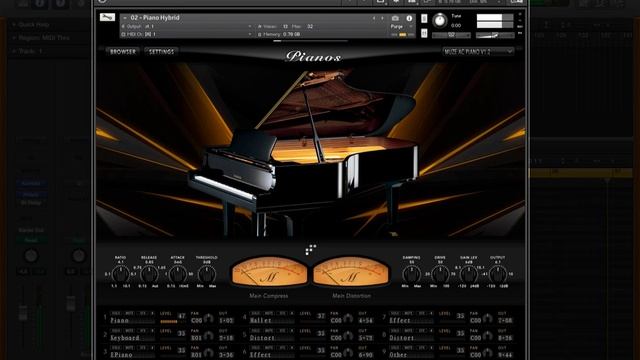The height and width of the screenshot is (360, 640).
Task: Click the channel 4 Mallet level value 37
Action: tap(321, 316)
